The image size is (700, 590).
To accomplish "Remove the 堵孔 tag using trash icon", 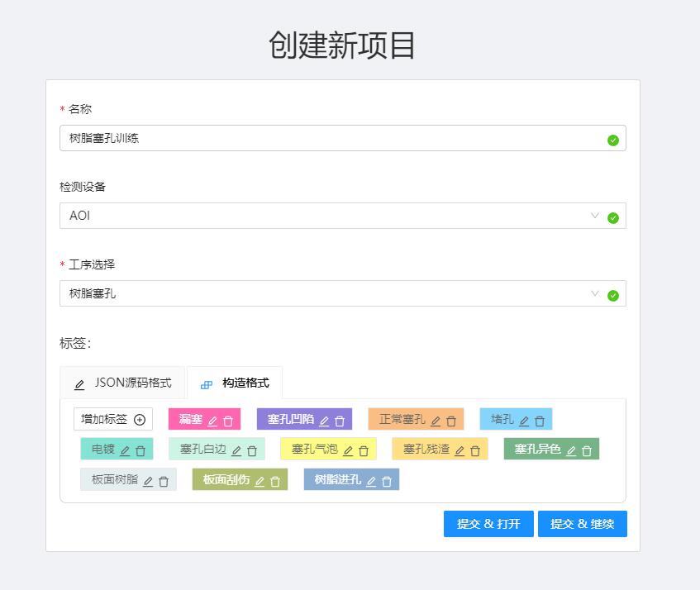I will point(540,421).
